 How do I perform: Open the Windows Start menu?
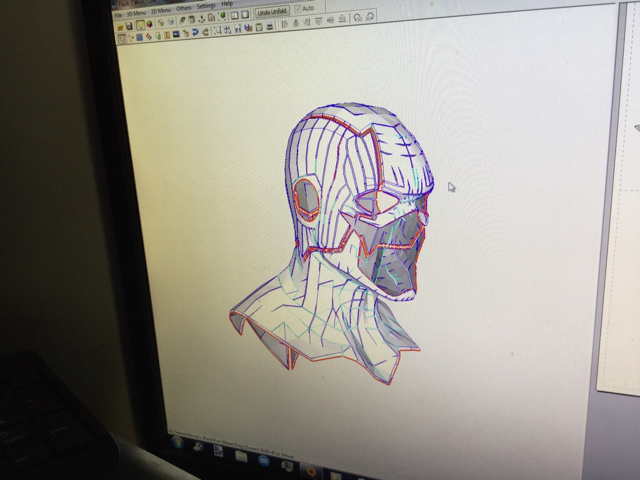[x=178, y=442]
